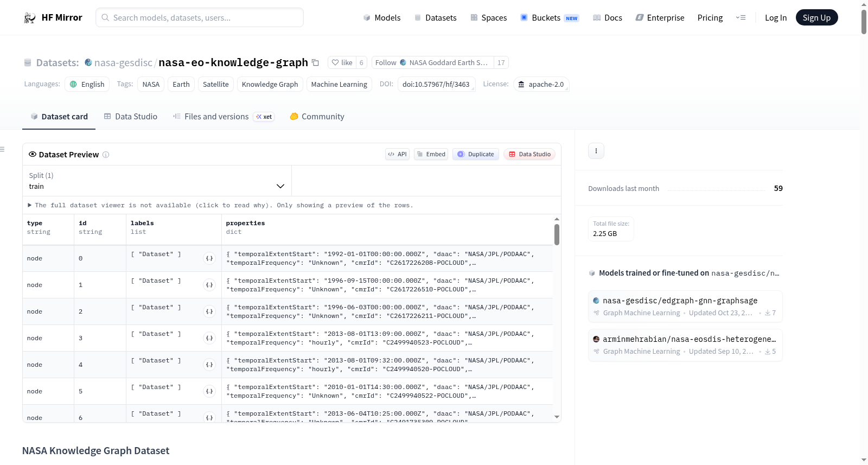Click the follower count 17
Viewport: 868px width, 465px height.
(501, 62)
